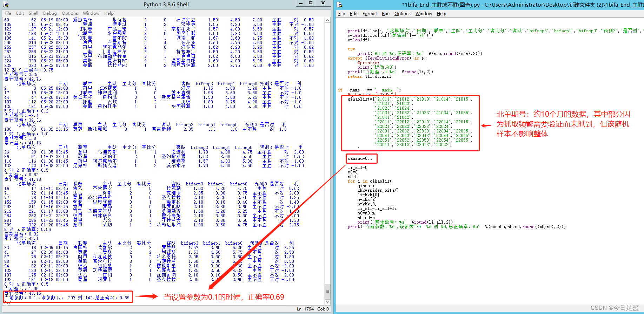The height and width of the screenshot is (314, 644).
Task: Click the 'n=kkk[3]' code line
Action: [x=367, y=204]
